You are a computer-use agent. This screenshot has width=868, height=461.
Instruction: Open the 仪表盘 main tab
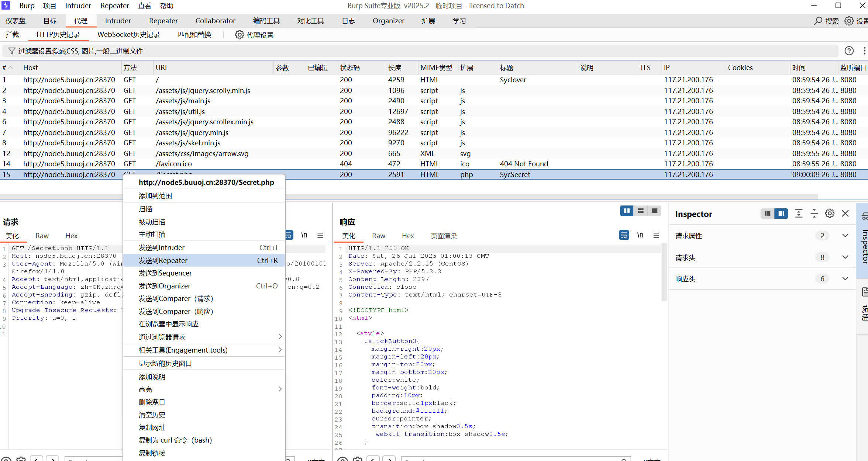pyautogui.click(x=15, y=21)
